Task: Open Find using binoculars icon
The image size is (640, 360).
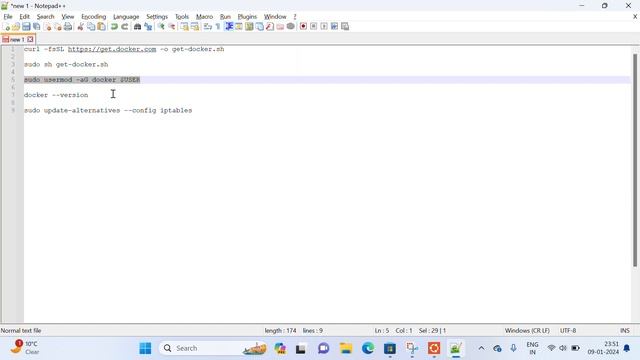Action: click(137, 27)
